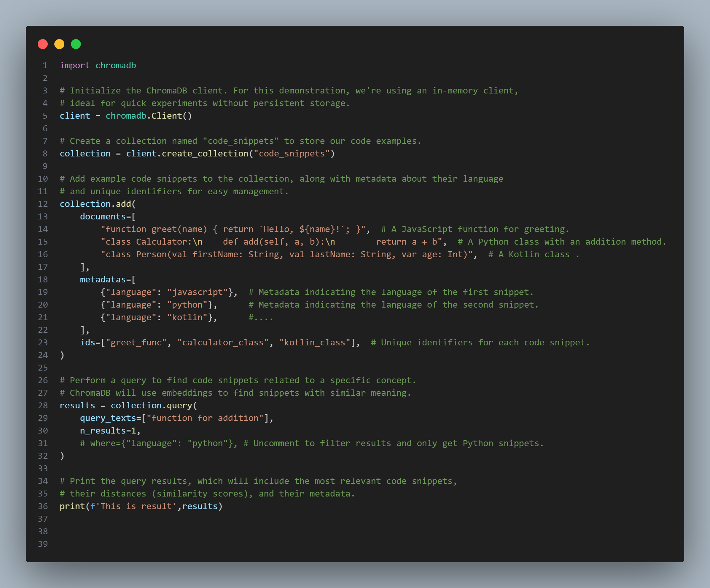
Task: Select the import chromadb statement
Action: 98,65
